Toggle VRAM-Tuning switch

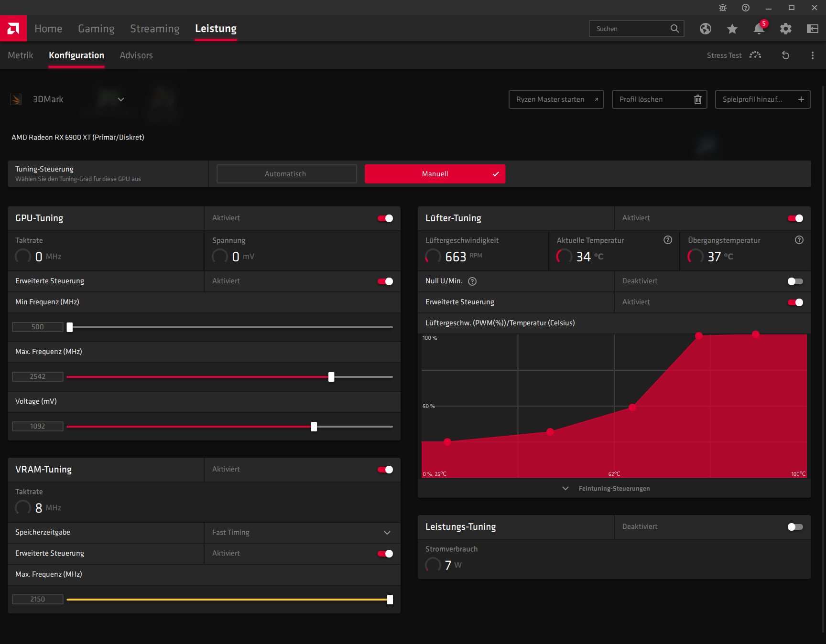(385, 470)
